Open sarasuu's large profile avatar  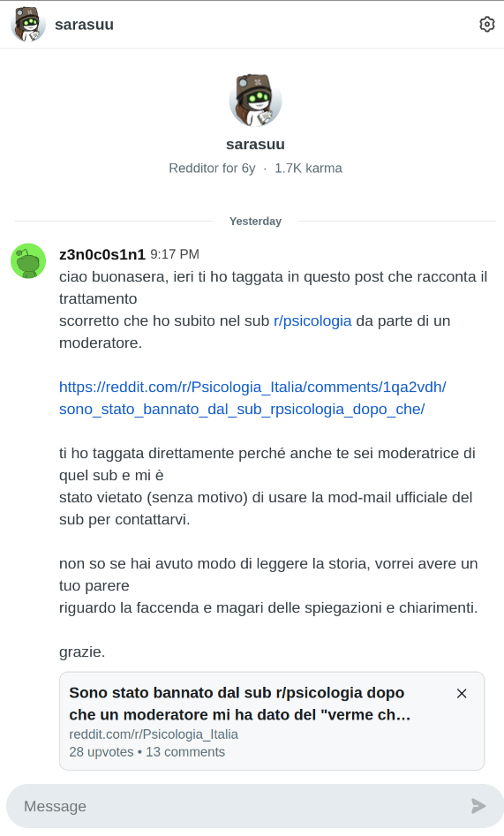click(255, 101)
